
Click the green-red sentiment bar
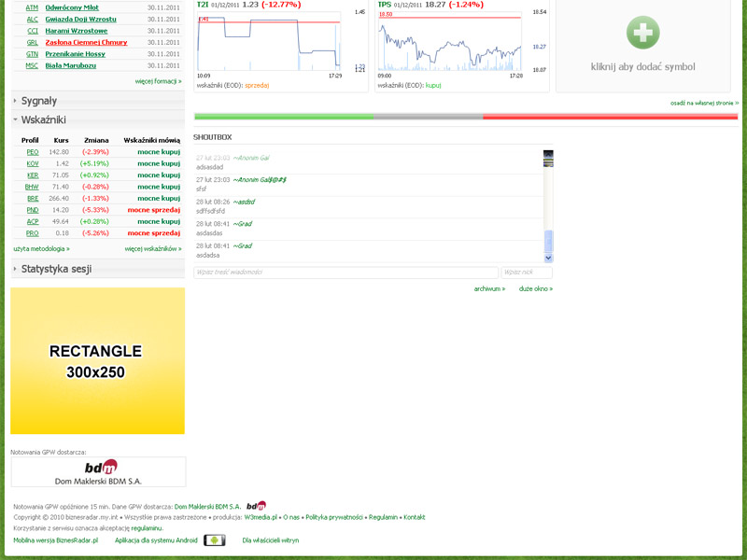click(x=466, y=117)
